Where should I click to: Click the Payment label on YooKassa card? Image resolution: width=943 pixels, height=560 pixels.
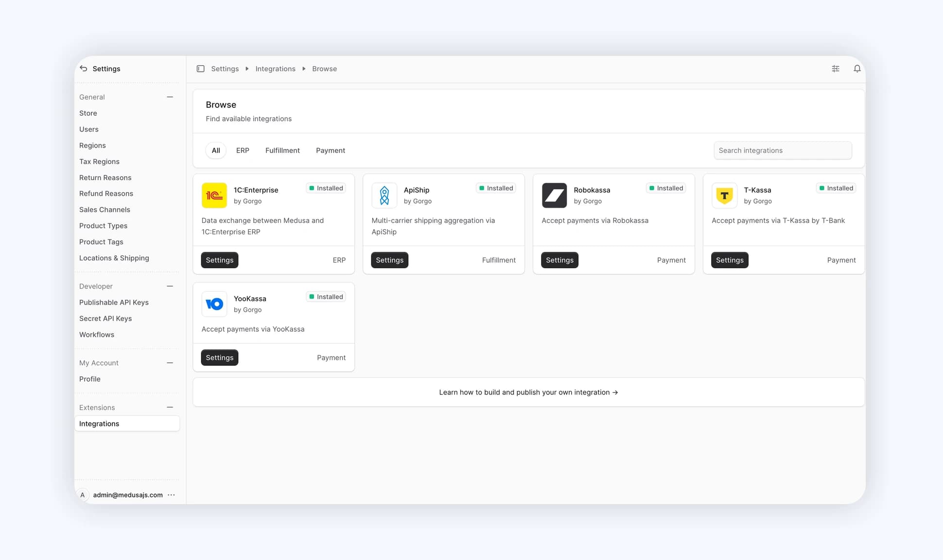click(331, 358)
